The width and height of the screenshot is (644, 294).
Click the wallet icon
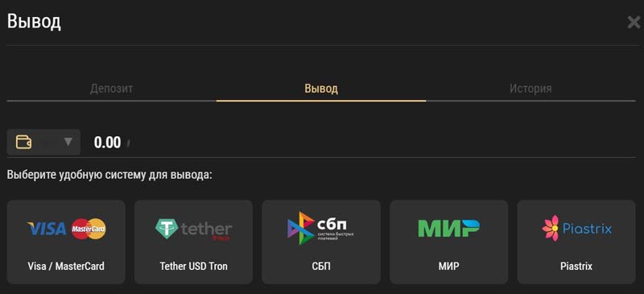point(24,143)
